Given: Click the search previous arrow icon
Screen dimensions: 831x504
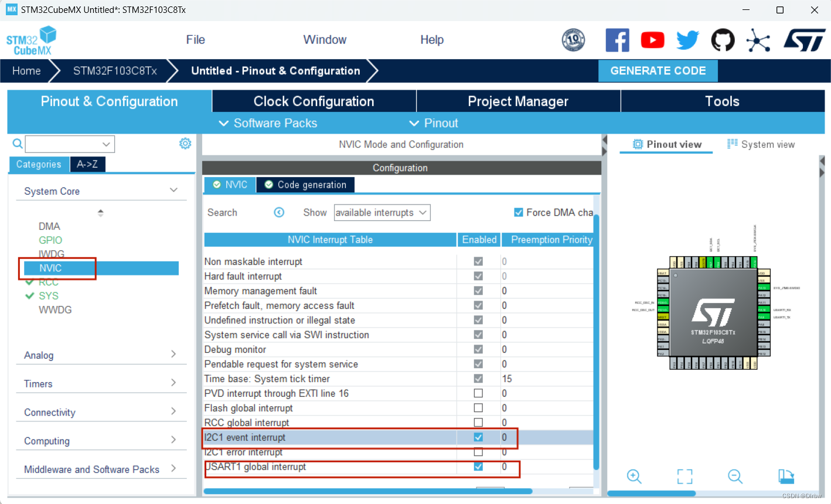Looking at the screenshot, I should click(279, 212).
